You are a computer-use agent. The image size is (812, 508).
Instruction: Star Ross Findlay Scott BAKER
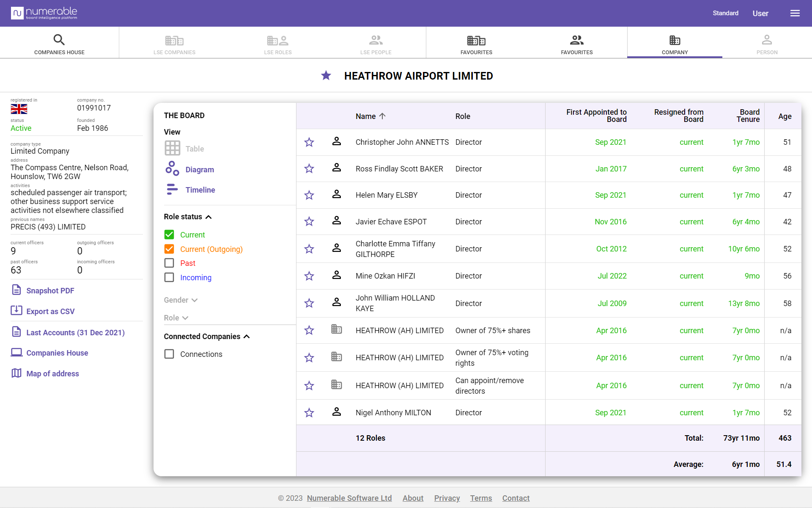point(309,168)
